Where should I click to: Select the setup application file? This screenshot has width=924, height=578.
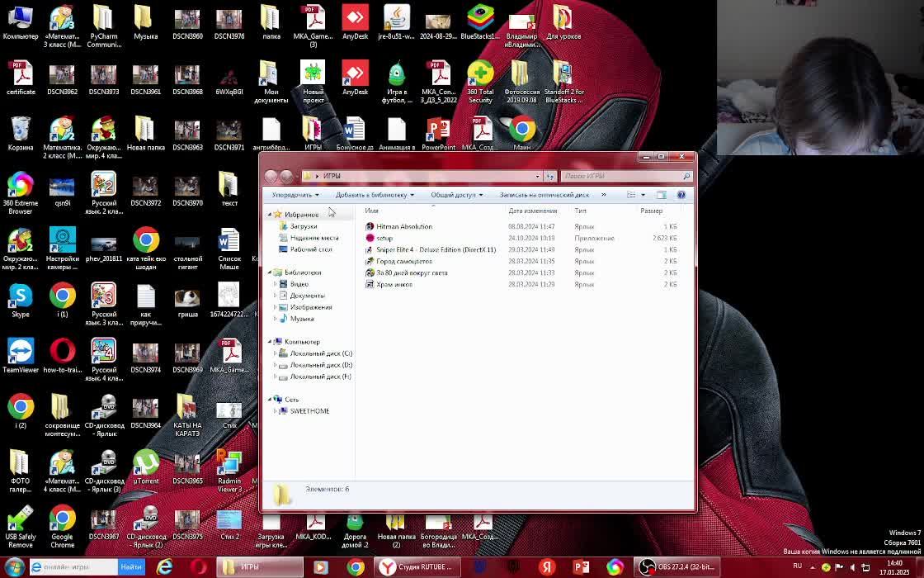384,238
